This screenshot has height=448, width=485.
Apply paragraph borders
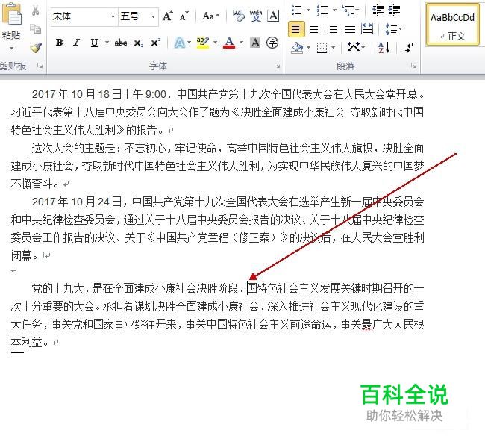tap(322, 48)
